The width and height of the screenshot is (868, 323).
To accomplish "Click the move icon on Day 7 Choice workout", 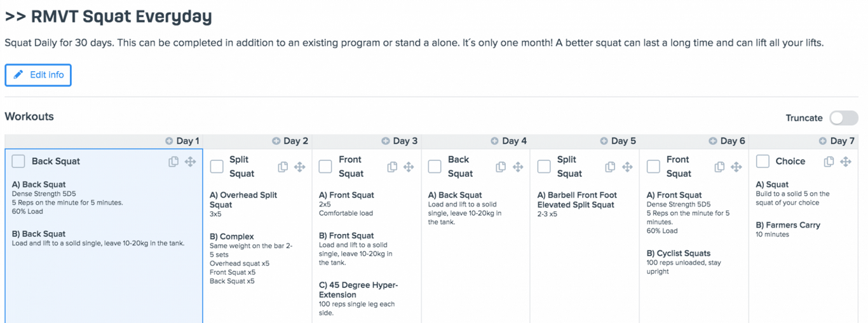I will pos(846,161).
